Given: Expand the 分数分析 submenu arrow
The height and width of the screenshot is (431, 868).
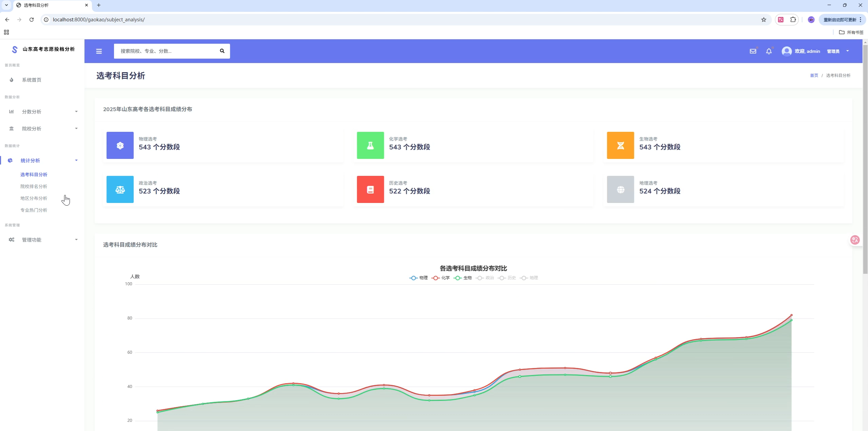Looking at the screenshot, I should [x=76, y=111].
